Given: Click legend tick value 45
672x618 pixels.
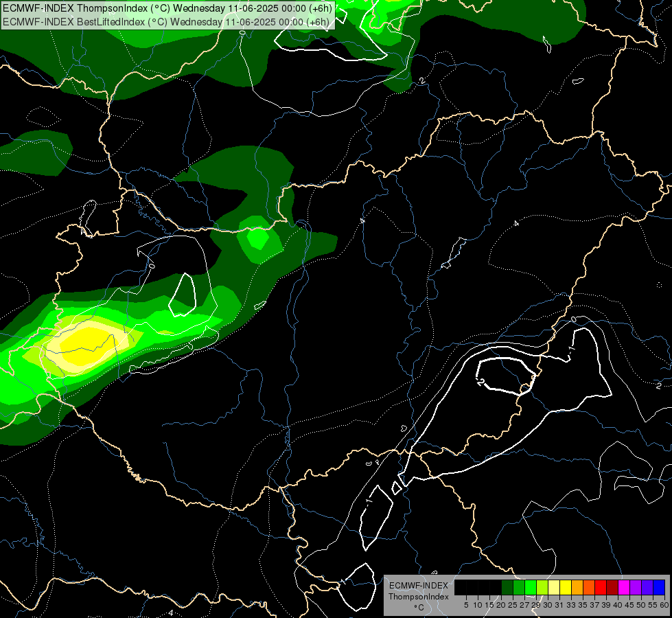Looking at the screenshot, I should 630,605.
